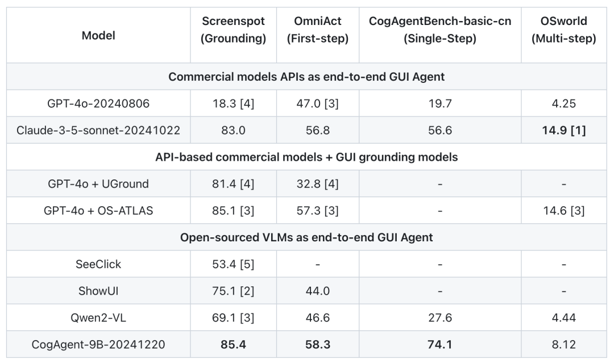
Task: Click the 85.1 [3] Screenspot score
Action: point(234,211)
